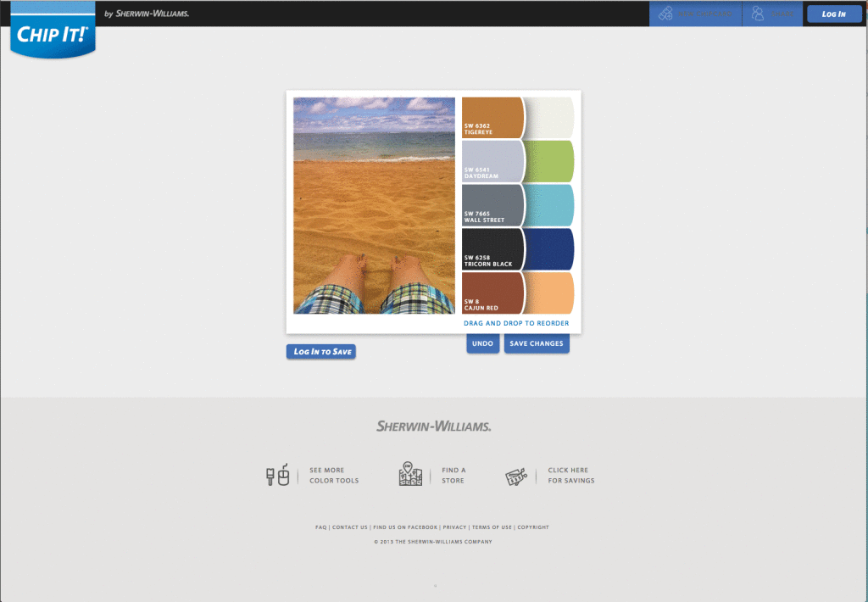Click the Log In button in header

pos(834,14)
